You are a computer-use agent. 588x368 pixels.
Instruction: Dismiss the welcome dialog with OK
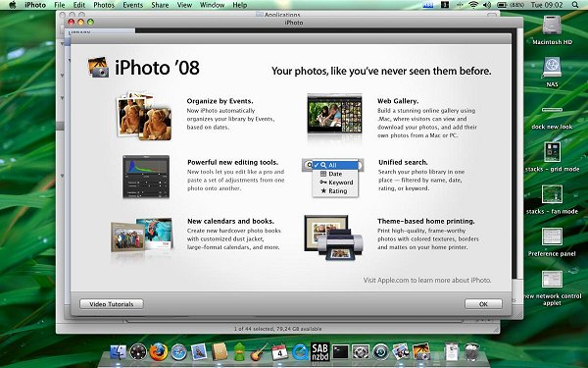tap(483, 304)
